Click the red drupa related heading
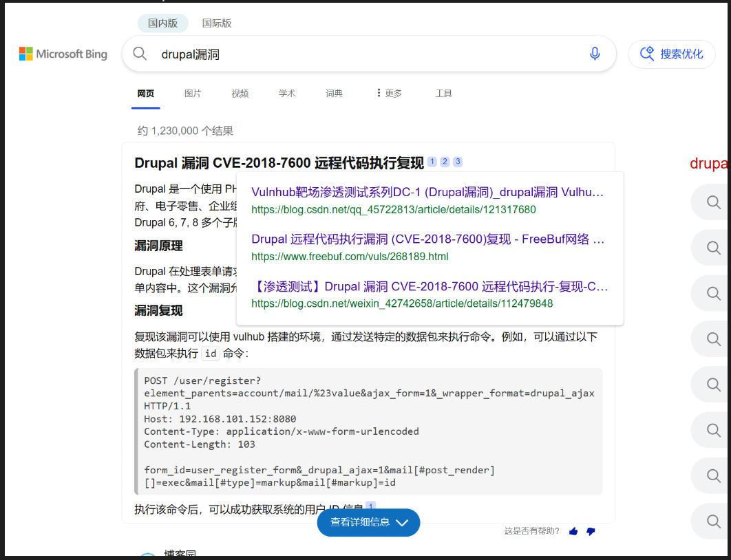The width and height of the screenshot is (731, 560). pos(708,164)
